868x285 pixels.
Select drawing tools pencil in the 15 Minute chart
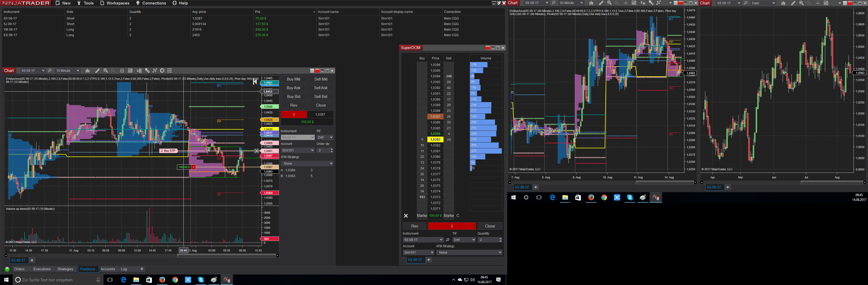97,71
